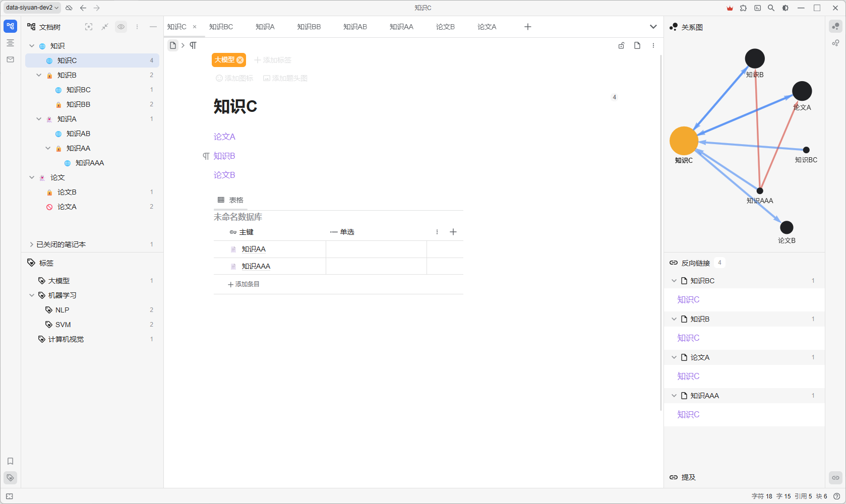Click the backlinks dock icon
Screen dimensions: 846x504
[x=835, y=477]
